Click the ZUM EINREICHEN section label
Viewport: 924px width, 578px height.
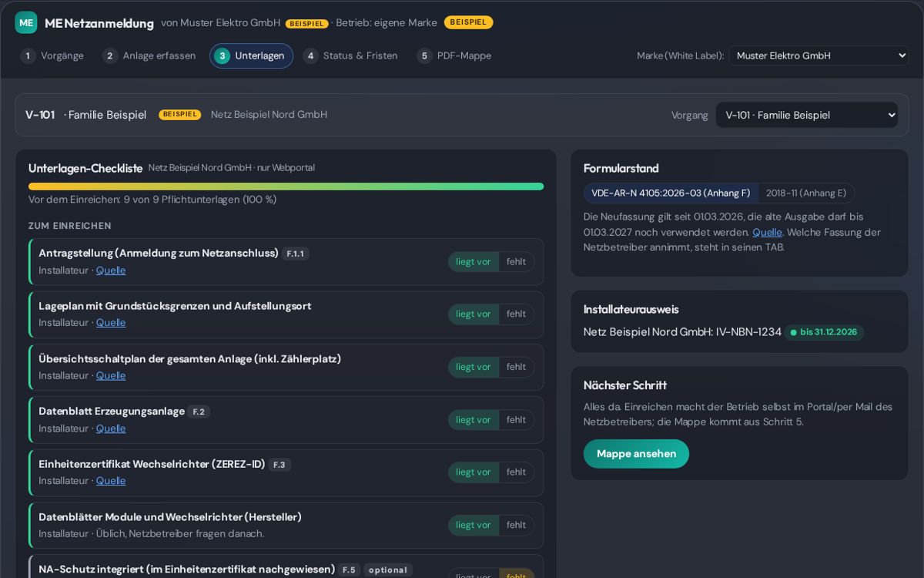pos(70,226)
